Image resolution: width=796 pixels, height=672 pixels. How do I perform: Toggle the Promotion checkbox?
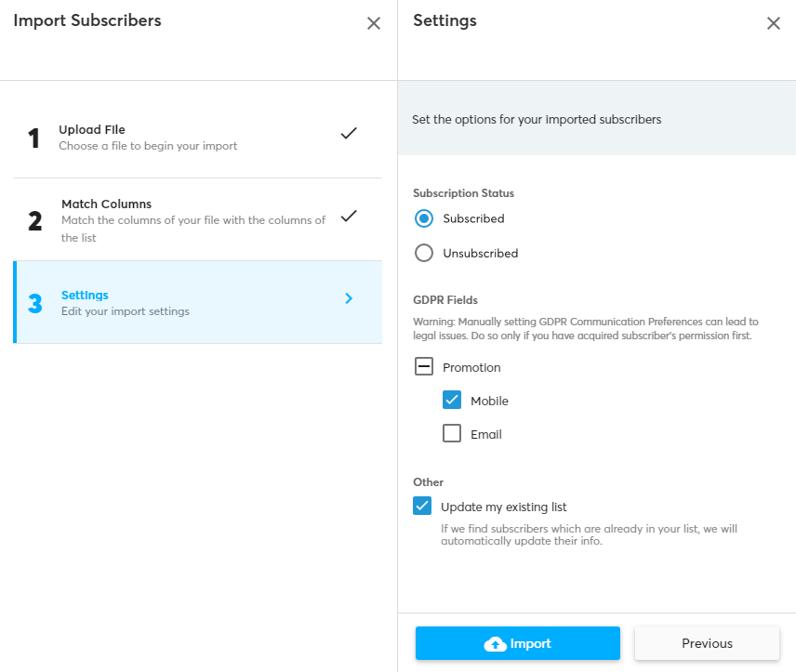pos(424,367)
